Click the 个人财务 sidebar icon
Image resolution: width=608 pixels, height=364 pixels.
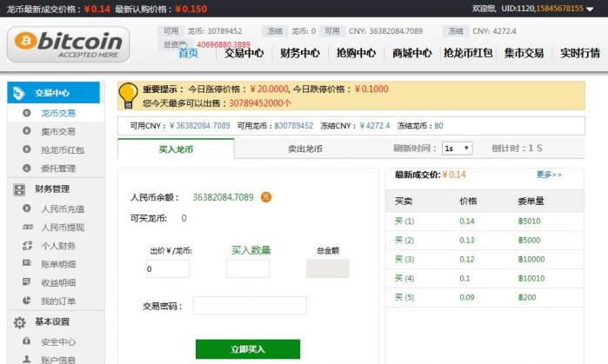pyautogui.click(x=26, y=246)
